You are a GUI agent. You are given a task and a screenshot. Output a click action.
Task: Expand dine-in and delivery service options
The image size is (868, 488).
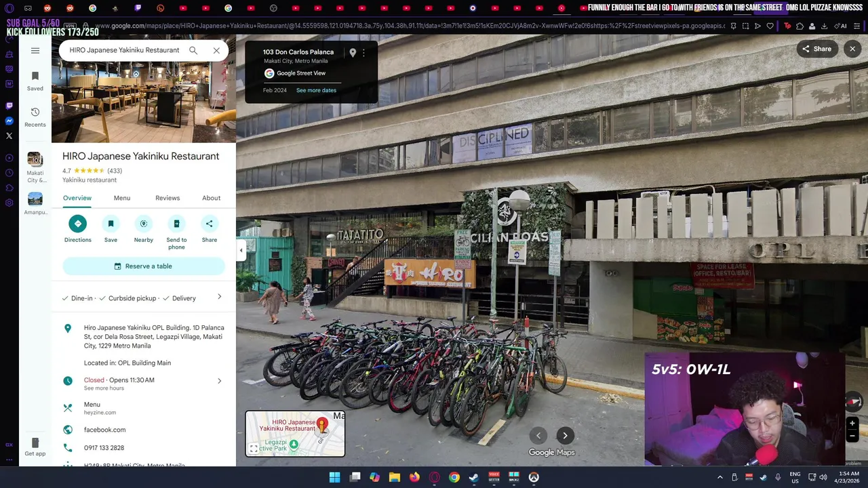(219, 297)
